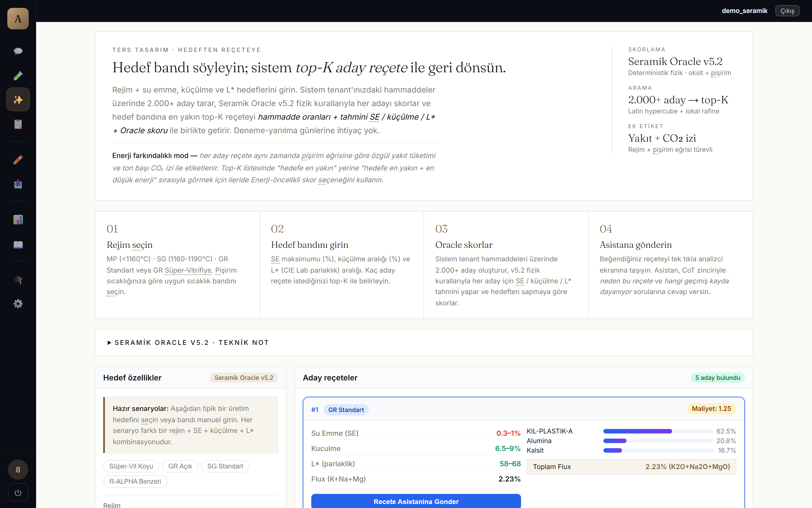Click the '02 Hedef bandını girin' step card
Viewport: 812px width, 508px height.
(342, 265)
